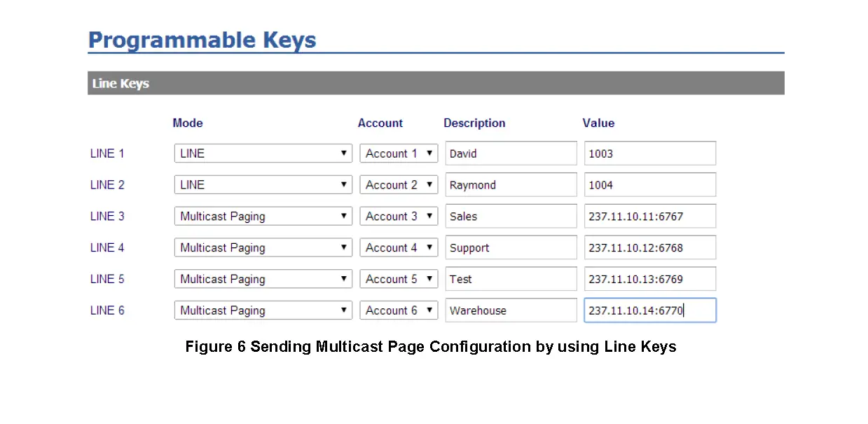Viewport: 868px width, 424px height.
Task: Click the Programmable Keys heading
Action: [202, 40]
